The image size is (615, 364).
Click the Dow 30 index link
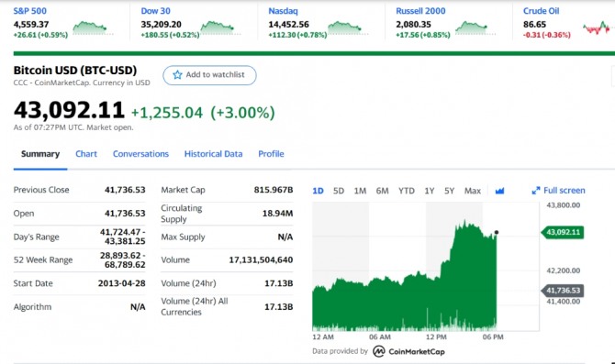click(x=156, y=11)
